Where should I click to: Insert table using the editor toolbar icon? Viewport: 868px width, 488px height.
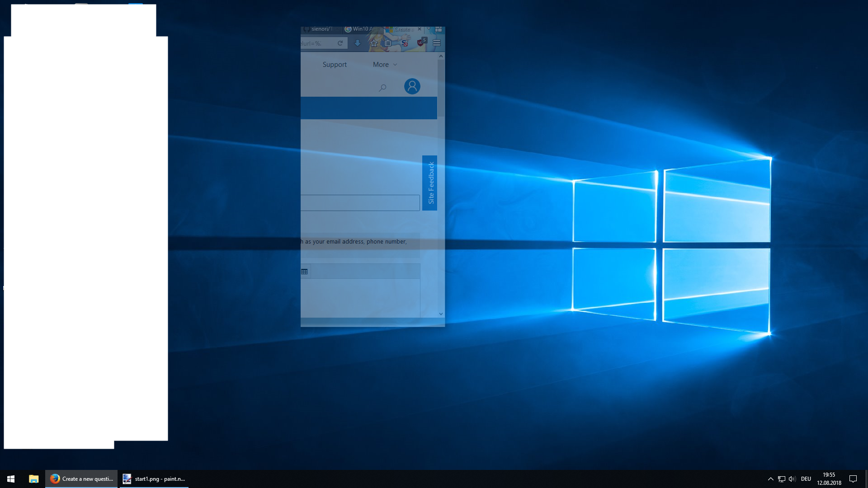305,272
